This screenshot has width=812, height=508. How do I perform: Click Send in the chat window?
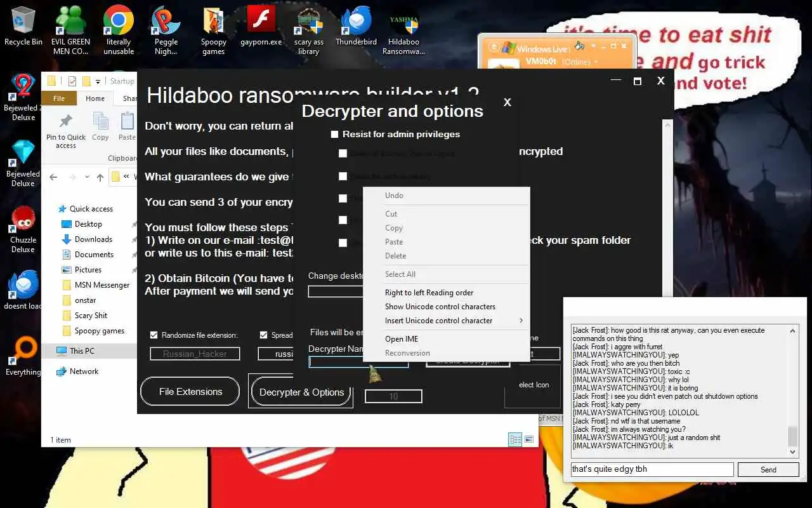point(768,470)
